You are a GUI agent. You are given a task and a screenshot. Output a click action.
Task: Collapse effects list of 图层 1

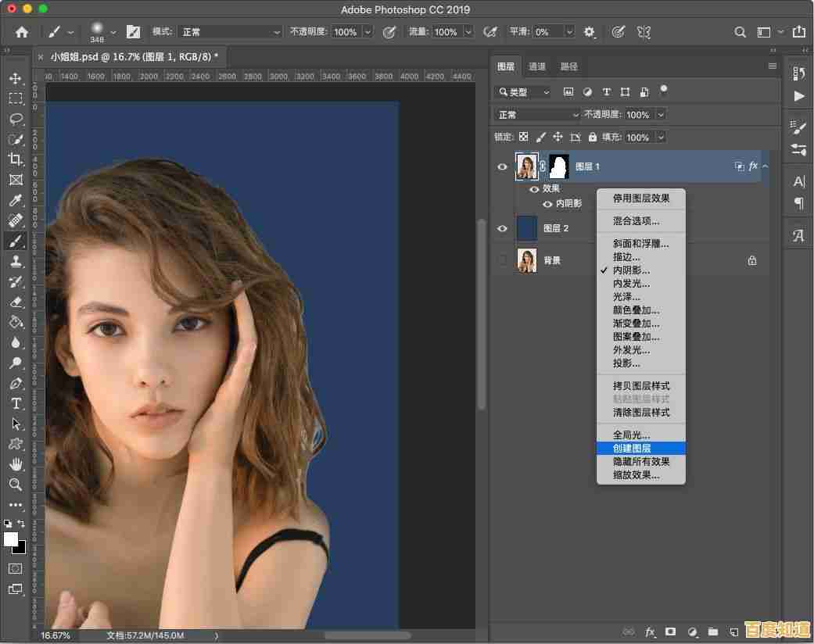coord(765,166)
